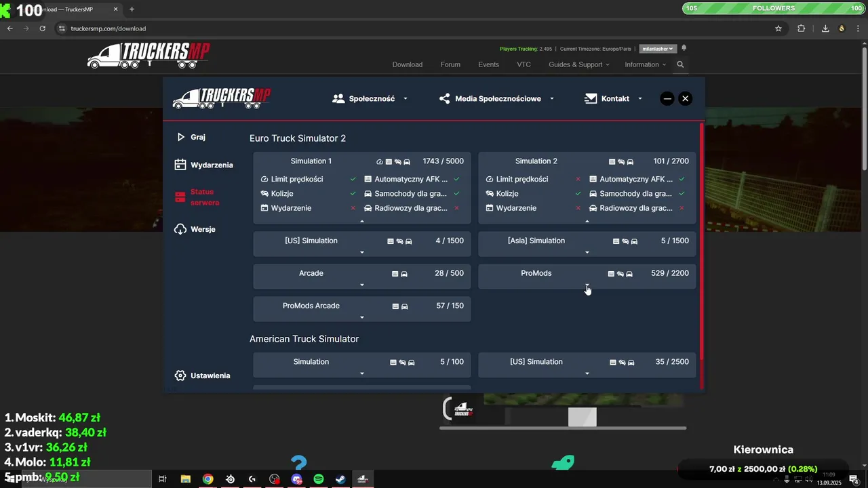Viewport: 868px width, 488px height.
Task: Open Steam from the taskbar
Action: (340, 479)
